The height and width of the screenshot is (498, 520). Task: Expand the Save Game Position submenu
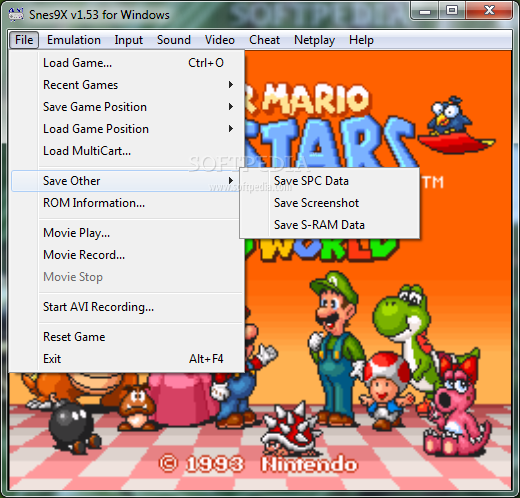click(127, 107)
